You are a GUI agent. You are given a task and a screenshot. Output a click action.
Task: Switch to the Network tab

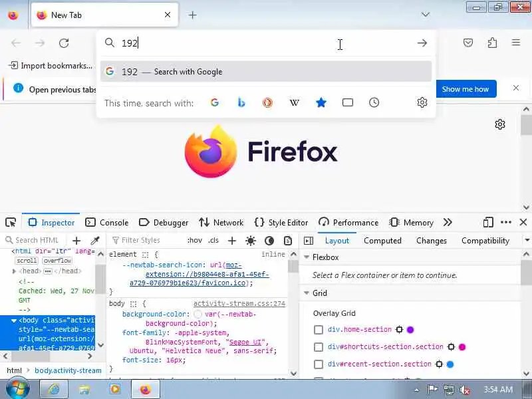[x=221, y=223]
